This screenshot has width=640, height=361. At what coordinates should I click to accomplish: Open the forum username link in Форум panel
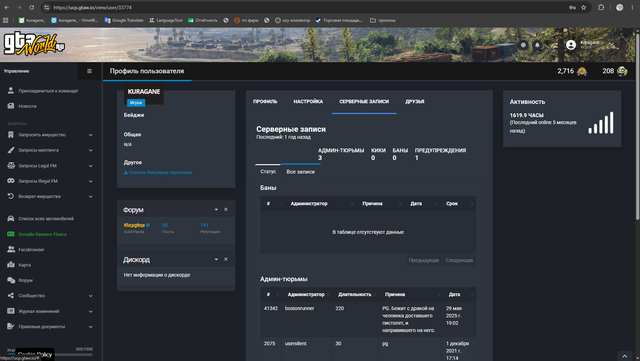pos(134,225)
